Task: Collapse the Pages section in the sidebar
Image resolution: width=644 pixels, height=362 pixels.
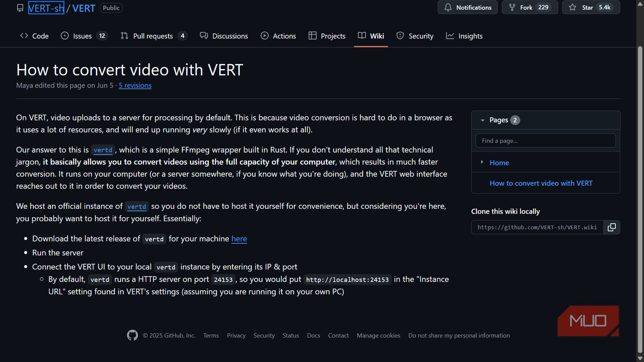Action: point(483,120)
